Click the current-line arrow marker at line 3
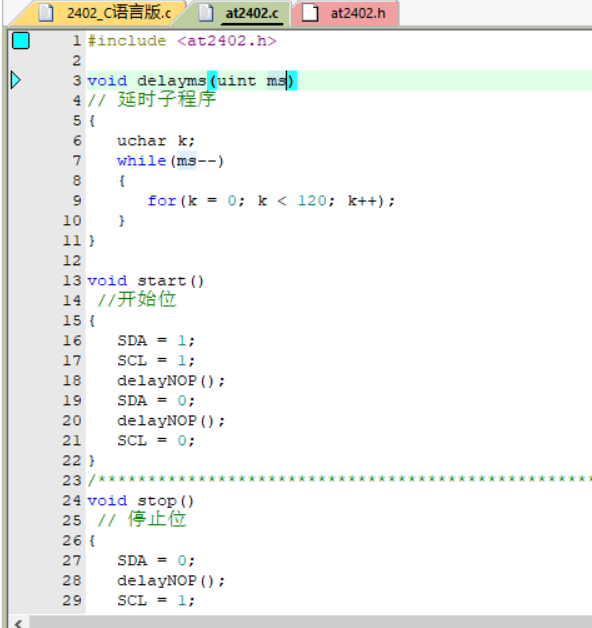Screen dimensions: 592x628 pyautogui.click(x=16, y=80)
